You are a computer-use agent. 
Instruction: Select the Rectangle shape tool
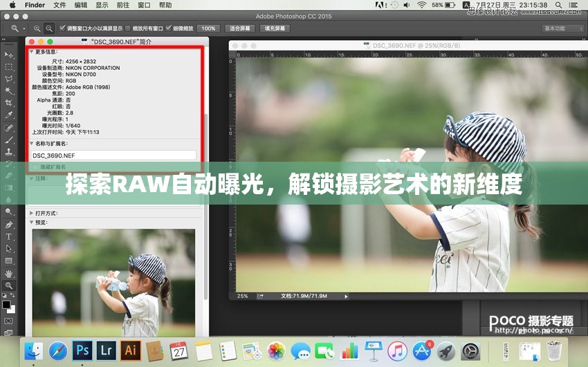pos(8,261)
